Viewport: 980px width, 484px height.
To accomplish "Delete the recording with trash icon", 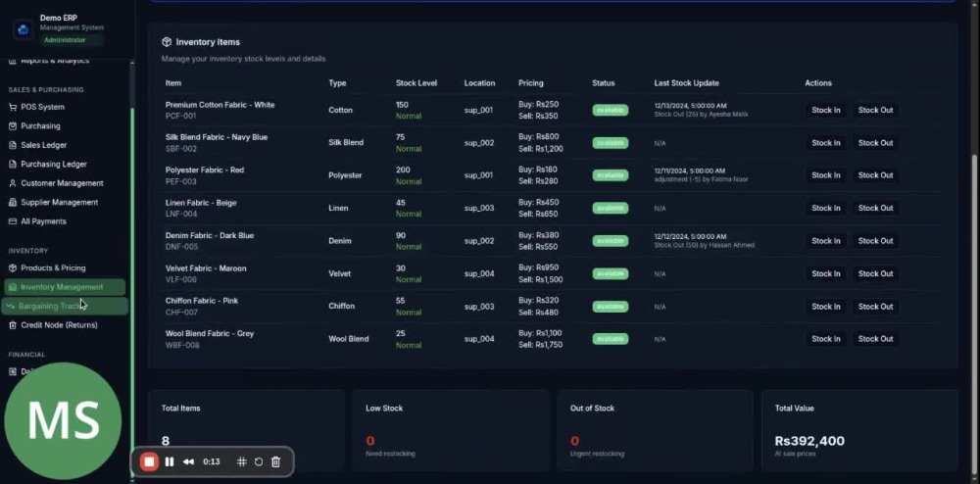I will point(275,462).
